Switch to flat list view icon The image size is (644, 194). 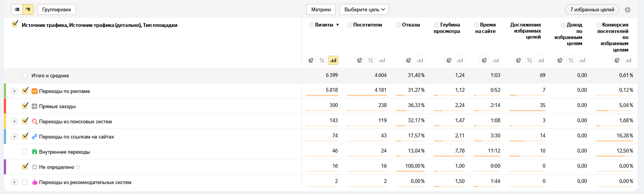(x=17, y=9)
